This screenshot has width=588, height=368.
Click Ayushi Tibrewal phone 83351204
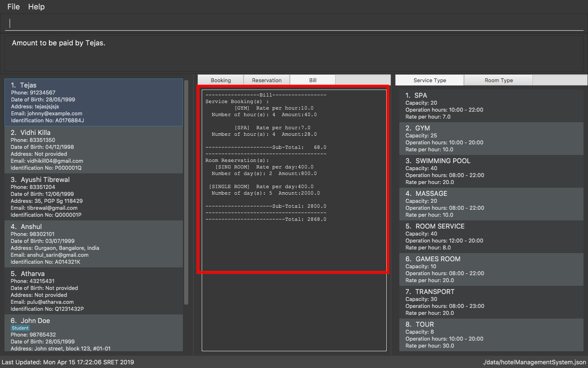pos(33,187)
